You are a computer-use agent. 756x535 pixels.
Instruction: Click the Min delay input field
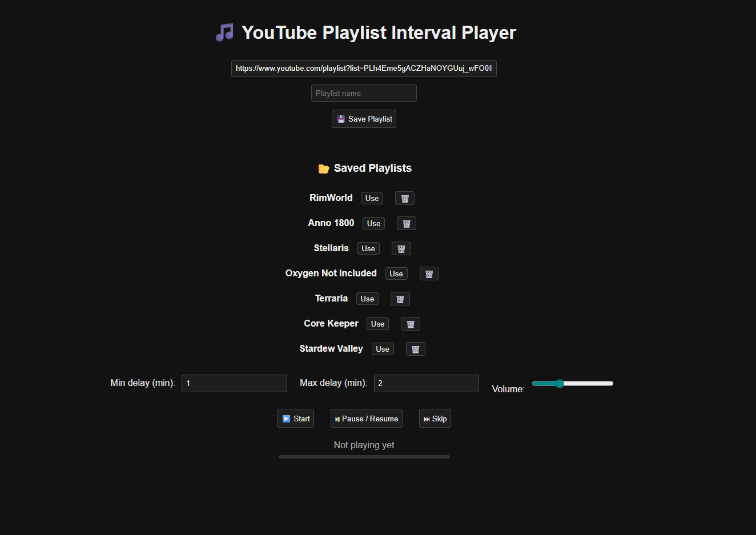[234, 383]
